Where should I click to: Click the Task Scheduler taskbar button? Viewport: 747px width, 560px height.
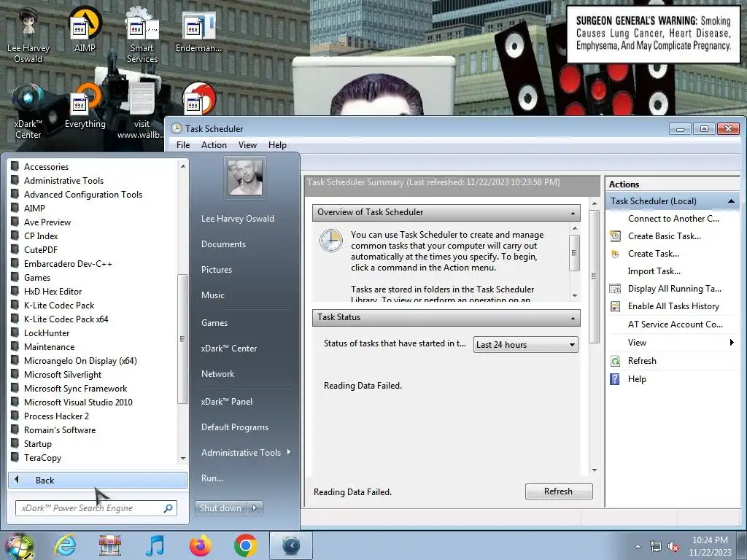point(291,545)
